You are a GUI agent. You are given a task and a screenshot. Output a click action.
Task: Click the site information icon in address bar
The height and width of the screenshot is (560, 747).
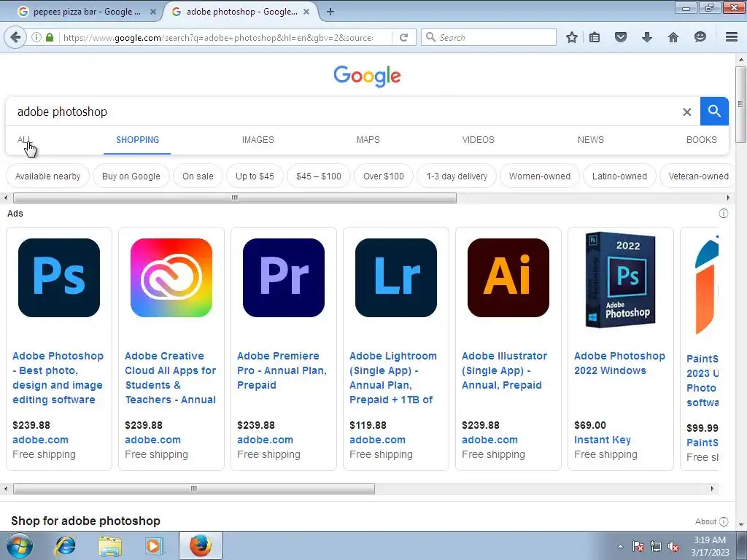[x=36, y=37]
